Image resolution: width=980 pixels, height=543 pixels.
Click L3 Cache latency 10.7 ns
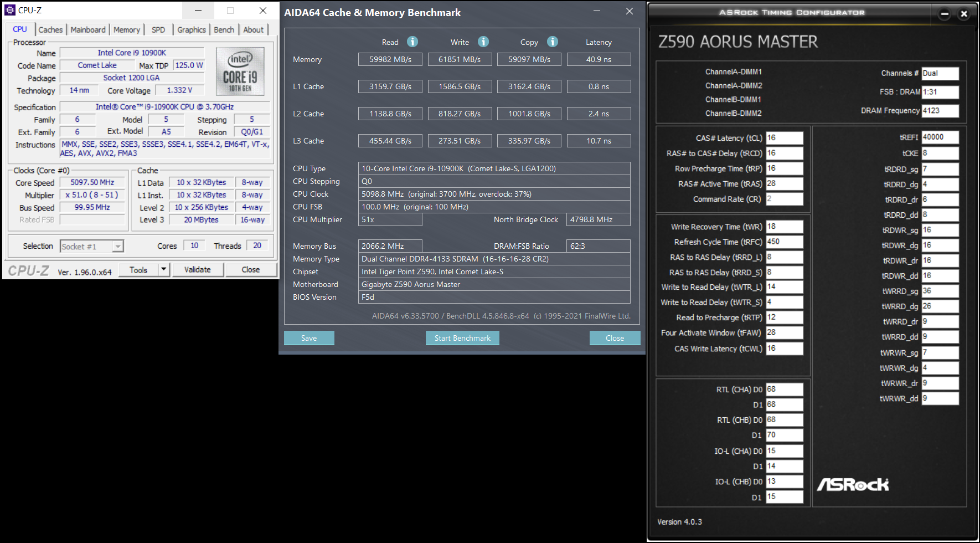pyautogui.click(x=599, y=141)
